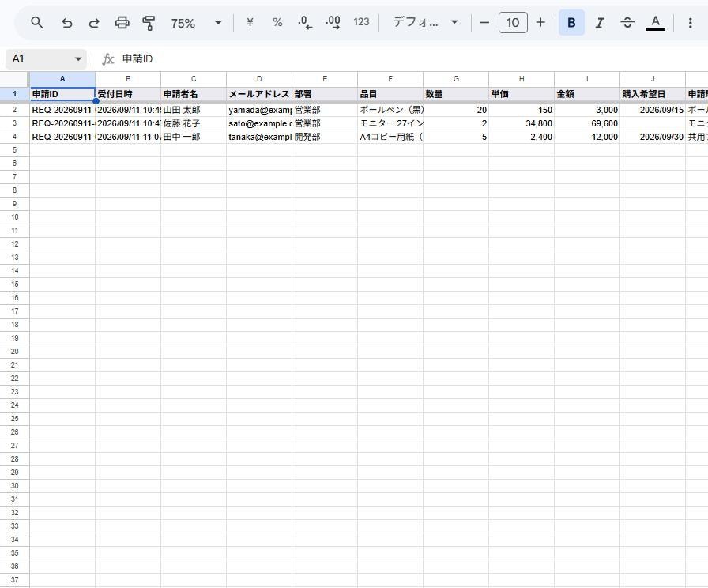
Task: Toggle italic formatting
Action: pos(599,22)
